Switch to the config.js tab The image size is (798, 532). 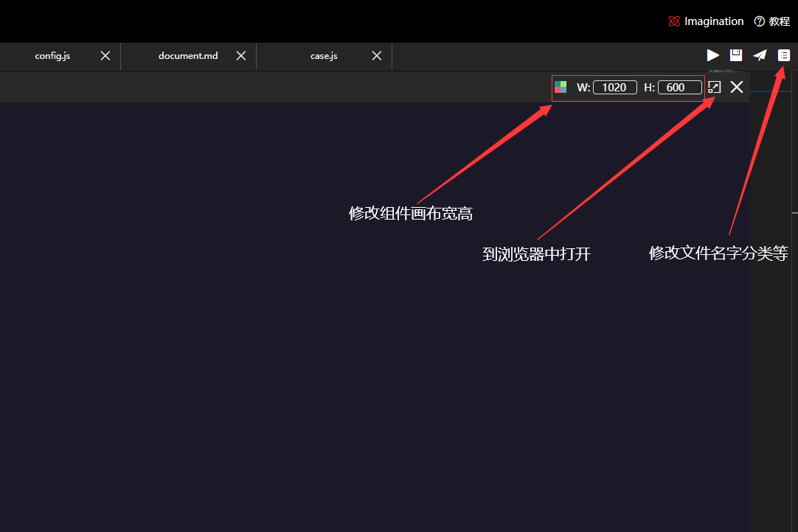coord(52,56)
